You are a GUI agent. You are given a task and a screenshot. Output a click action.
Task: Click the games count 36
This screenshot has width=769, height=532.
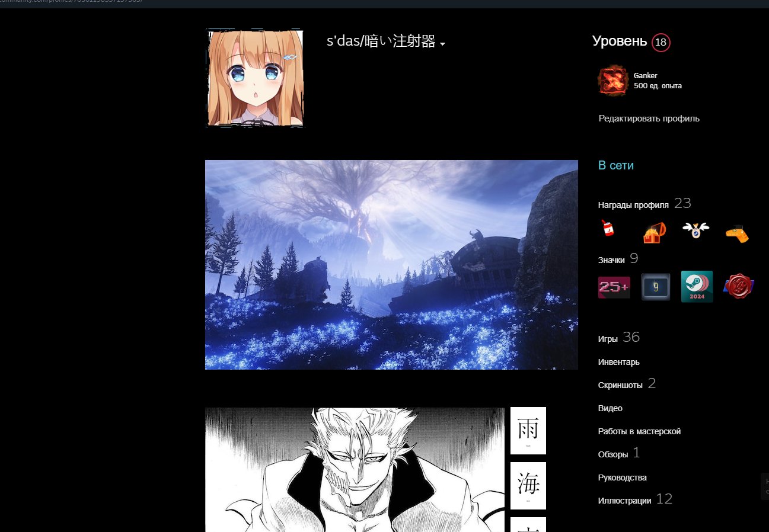(631, 337)
